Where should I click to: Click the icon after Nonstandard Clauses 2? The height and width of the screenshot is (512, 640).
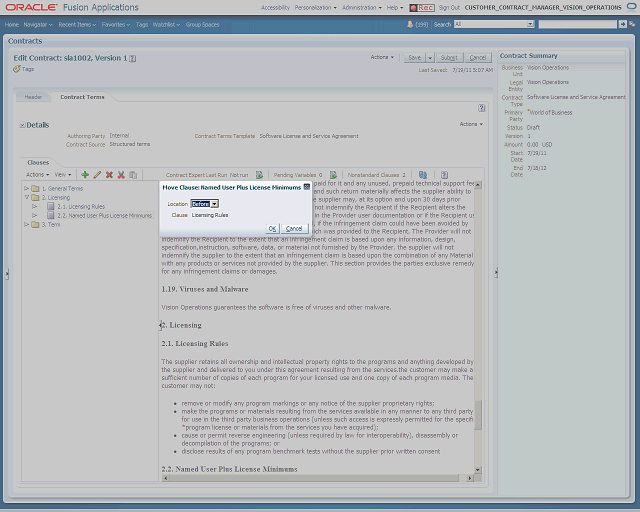pyautogui.click(x=423, y=175)
